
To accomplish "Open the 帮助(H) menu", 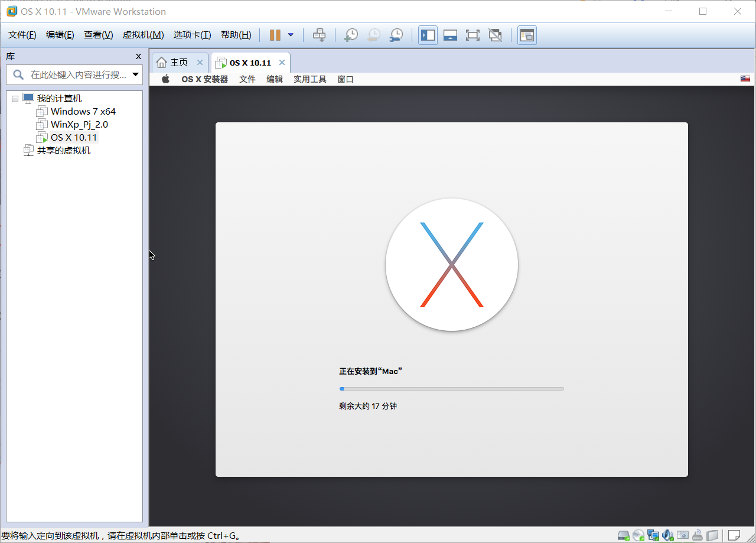I will click(x=236, y=35).
